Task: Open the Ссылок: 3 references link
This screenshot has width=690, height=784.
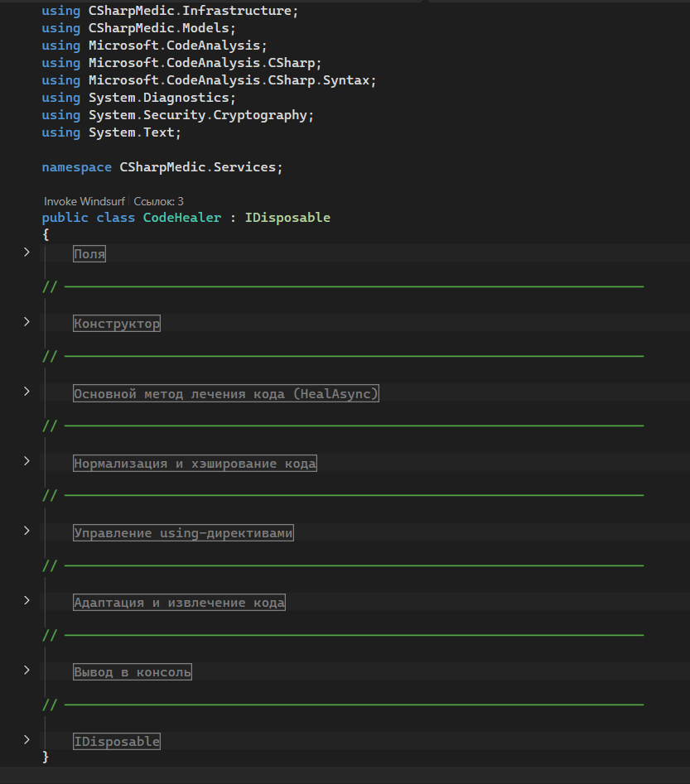Action: pyautogui.click(x=158, y=201)
